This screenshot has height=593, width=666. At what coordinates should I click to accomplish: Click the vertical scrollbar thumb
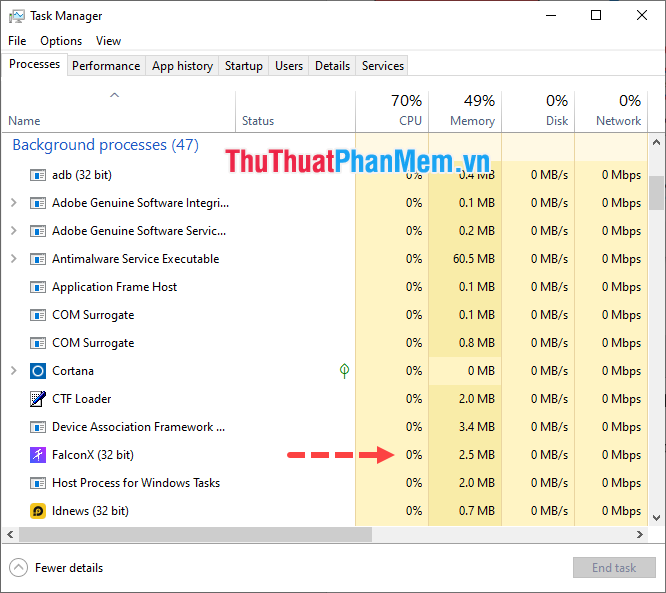pos(657,193)
